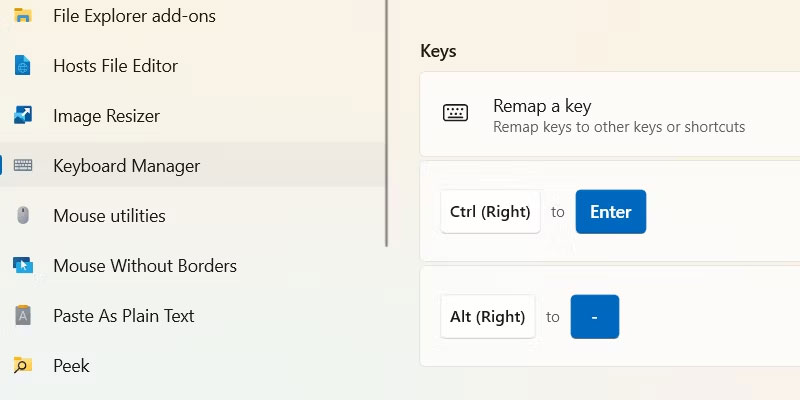Open the Keyboard Manager sidebar item
Screen dimensions: 800x400
click(x=126, y=166)
